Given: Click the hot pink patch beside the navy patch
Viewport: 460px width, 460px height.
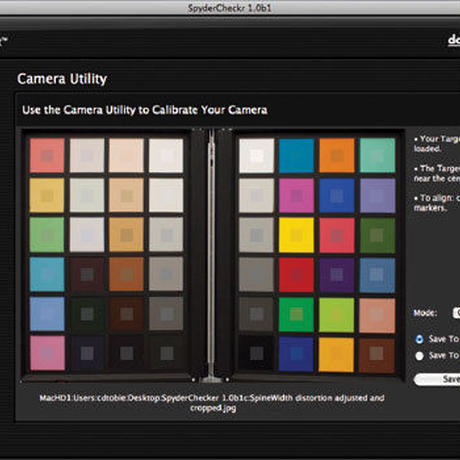Looking at the screenshot, I should click(x=47, y=353).
